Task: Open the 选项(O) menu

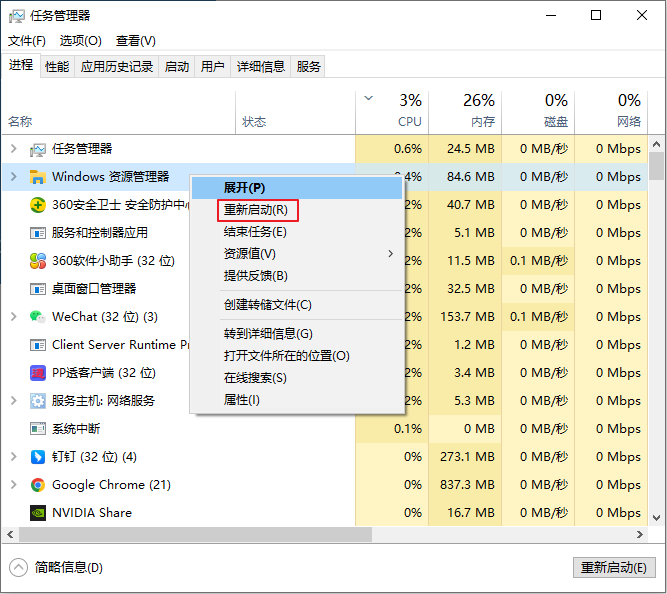Action: click(x=80, y=41)
